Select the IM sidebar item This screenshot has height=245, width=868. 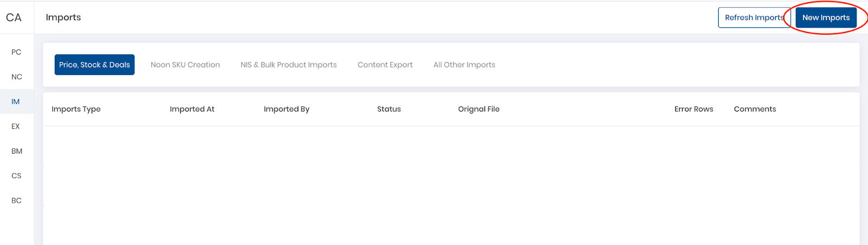16,102
